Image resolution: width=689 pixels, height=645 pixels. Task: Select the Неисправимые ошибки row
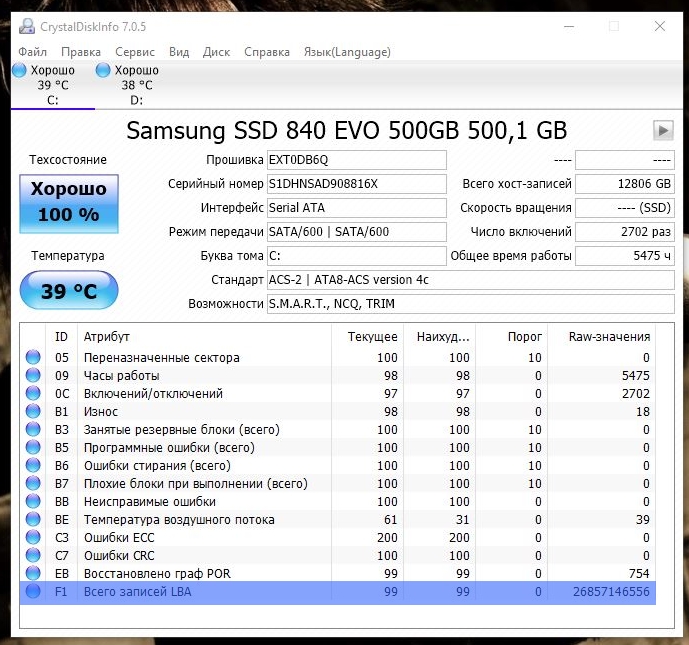coord(337,501)
